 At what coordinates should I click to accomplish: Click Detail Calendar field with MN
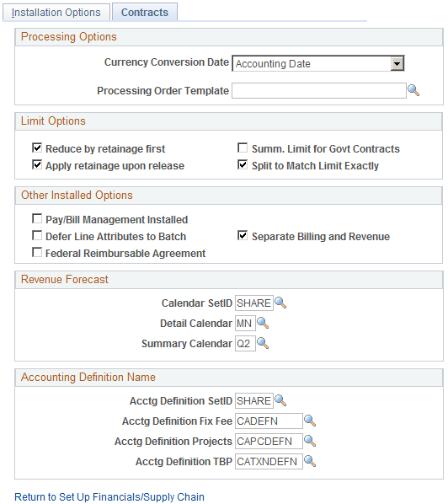(x=245, y=324)
